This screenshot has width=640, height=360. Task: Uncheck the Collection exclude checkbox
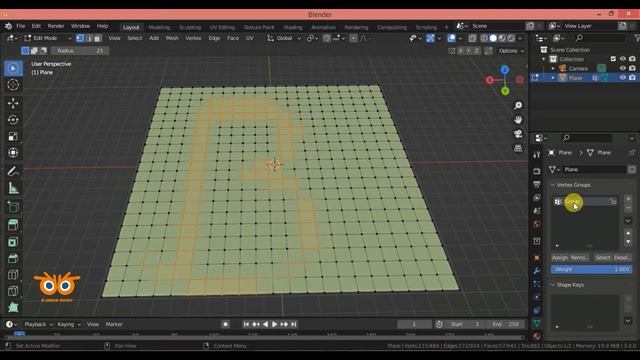click(613, 59)
